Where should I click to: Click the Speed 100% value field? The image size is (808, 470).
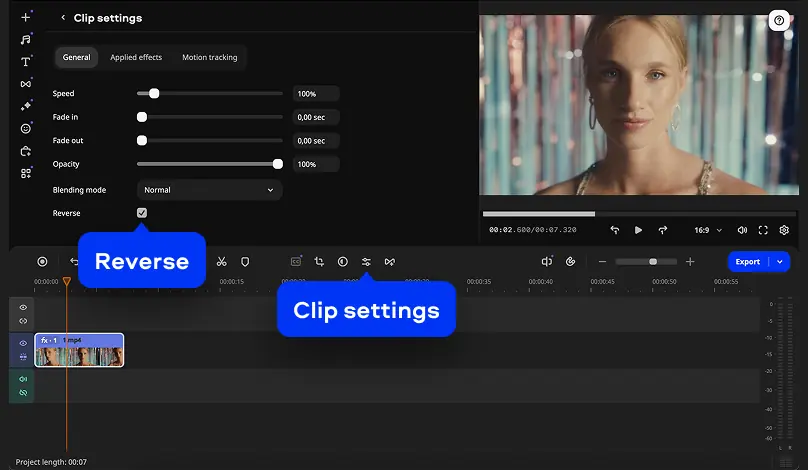click(x=316, y=93)
